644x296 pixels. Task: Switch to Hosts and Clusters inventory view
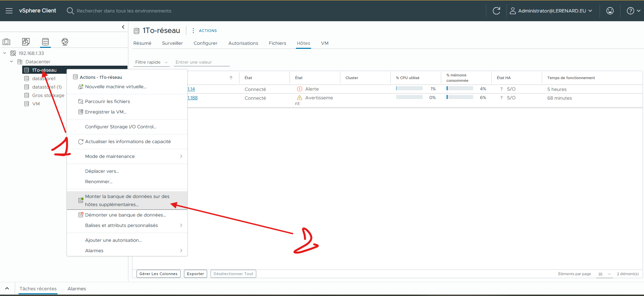(6, 42)
